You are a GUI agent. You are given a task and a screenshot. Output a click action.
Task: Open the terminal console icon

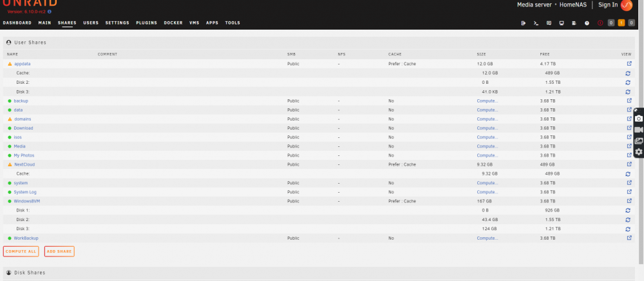point(536,23)
